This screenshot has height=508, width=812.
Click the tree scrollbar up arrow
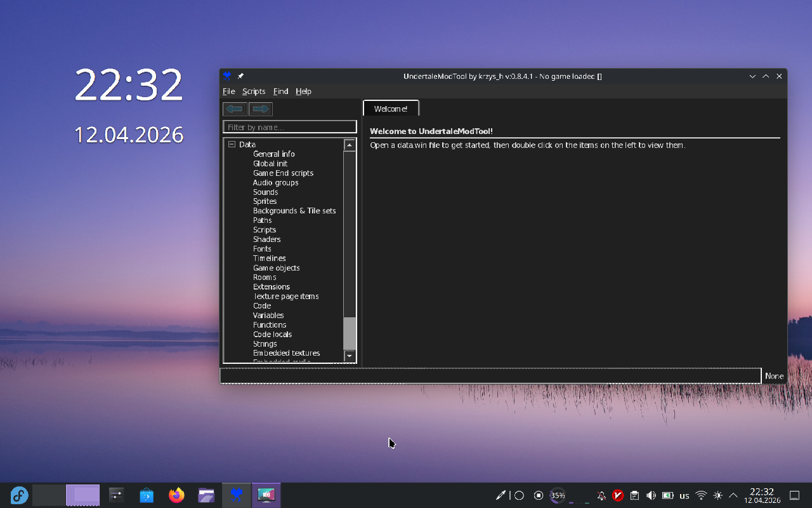(x=350, y=145)
